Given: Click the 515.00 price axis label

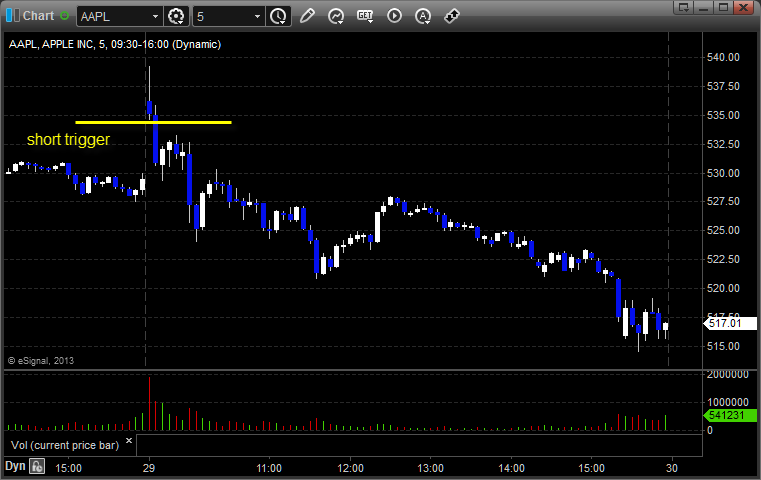Looking at the screenshot, I should (723, 346).
